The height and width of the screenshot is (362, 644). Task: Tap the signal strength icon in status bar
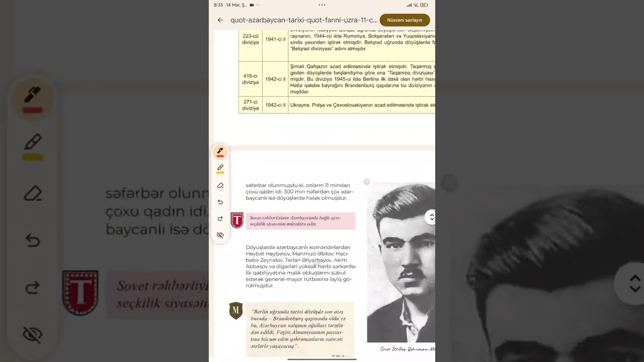click(409, 5)
